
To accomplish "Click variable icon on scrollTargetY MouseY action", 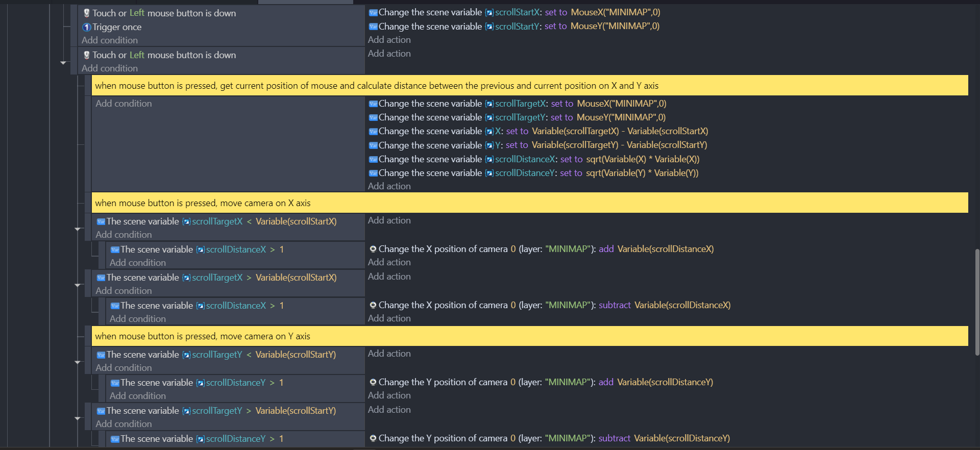I will click(373, 118).
